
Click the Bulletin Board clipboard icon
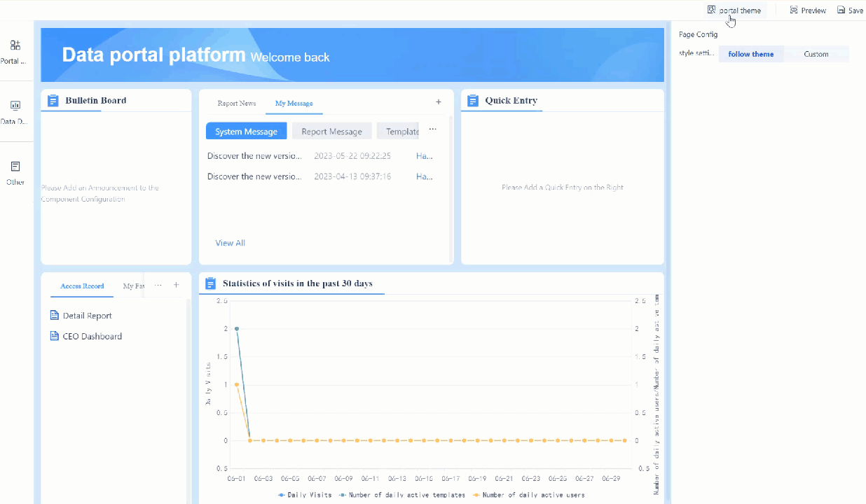pos(53,100)
